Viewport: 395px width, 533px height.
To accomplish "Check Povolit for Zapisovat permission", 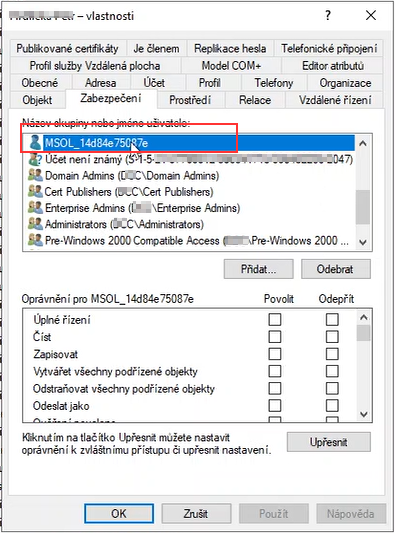I will 275,354.
